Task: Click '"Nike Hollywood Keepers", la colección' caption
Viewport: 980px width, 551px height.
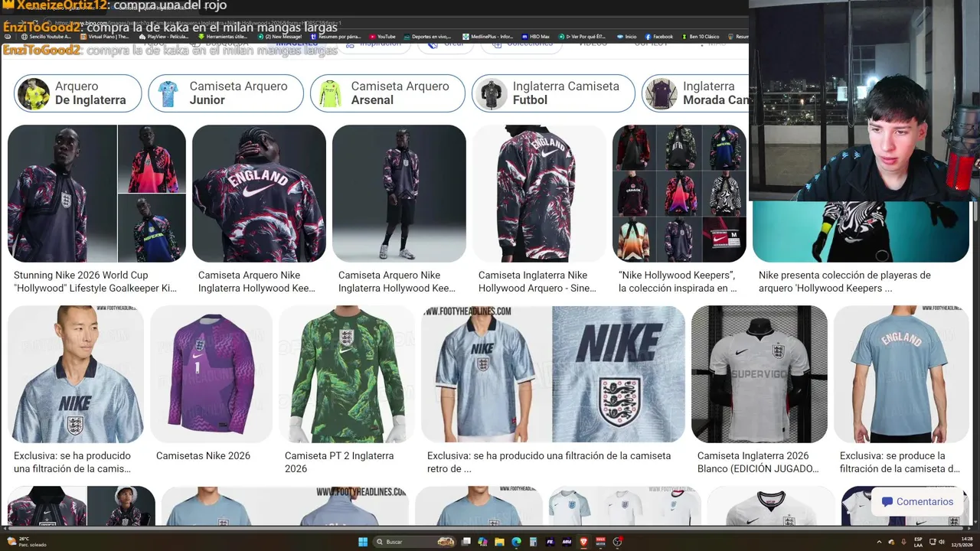Action: [678, 282]
